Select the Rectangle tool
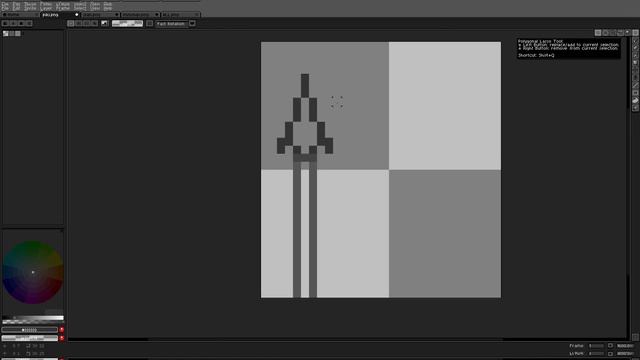The height and width of the screenshot is (360, 640). point(636,93)
